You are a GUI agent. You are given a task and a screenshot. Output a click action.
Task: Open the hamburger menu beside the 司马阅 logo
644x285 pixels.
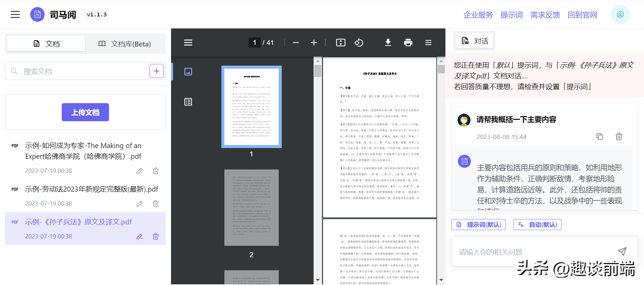pyautogui.click(x=15, y=14)
